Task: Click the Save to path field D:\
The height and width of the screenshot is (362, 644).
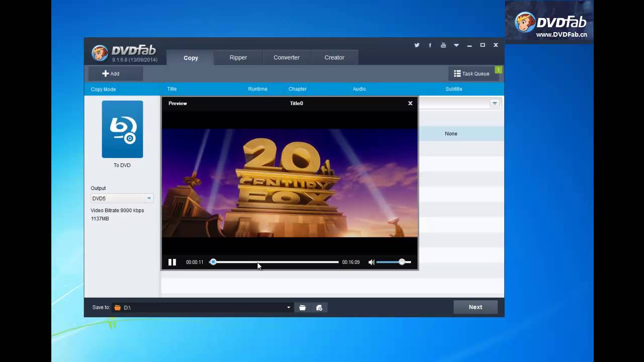Action: tap(202, 307)
